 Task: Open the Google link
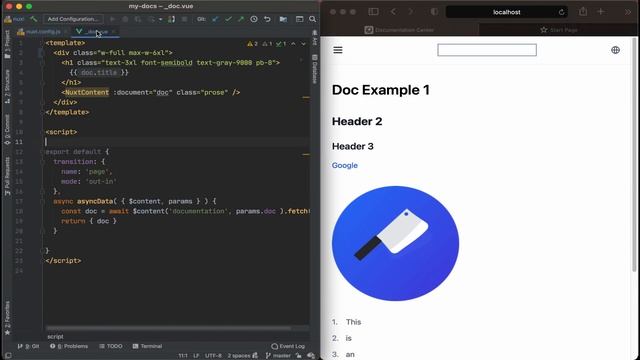point(345,165)
